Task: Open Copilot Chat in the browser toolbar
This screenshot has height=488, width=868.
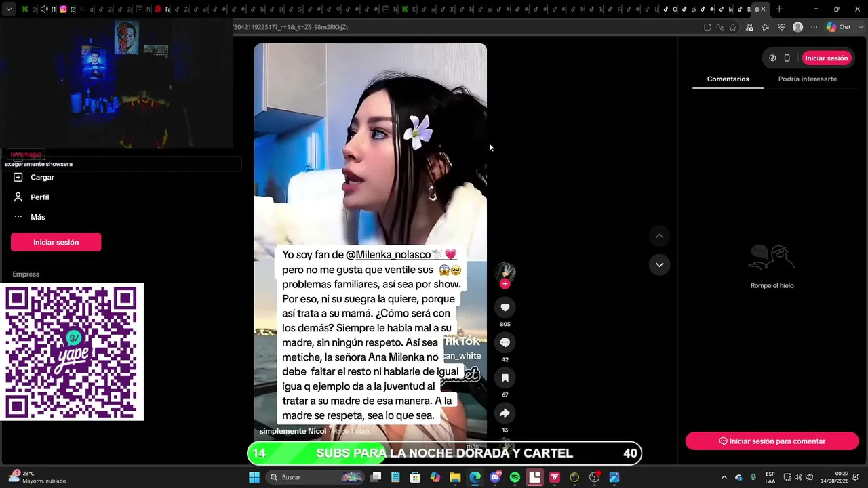Action: tap(839, 27)
